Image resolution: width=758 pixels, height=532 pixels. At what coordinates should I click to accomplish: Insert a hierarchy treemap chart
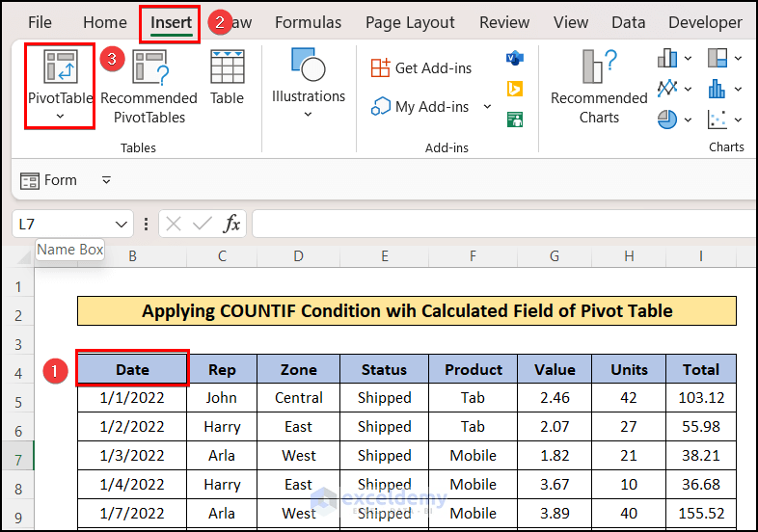tap(717, 59)
